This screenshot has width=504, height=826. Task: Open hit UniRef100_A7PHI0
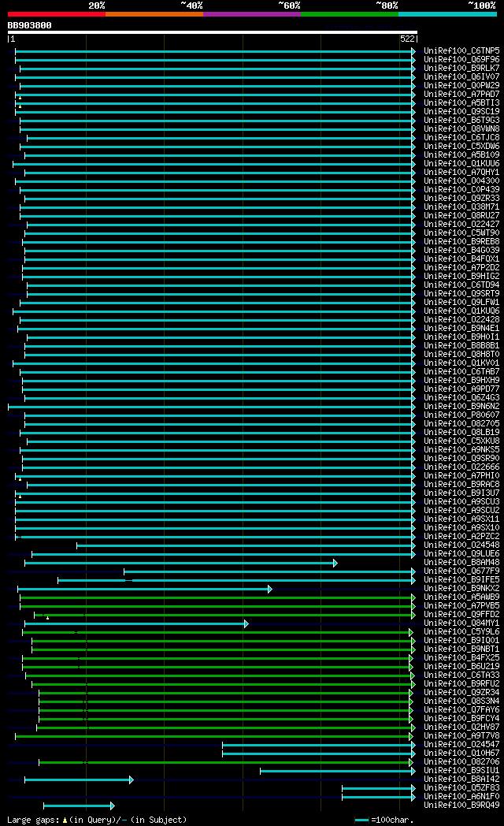tap(461, 476)
